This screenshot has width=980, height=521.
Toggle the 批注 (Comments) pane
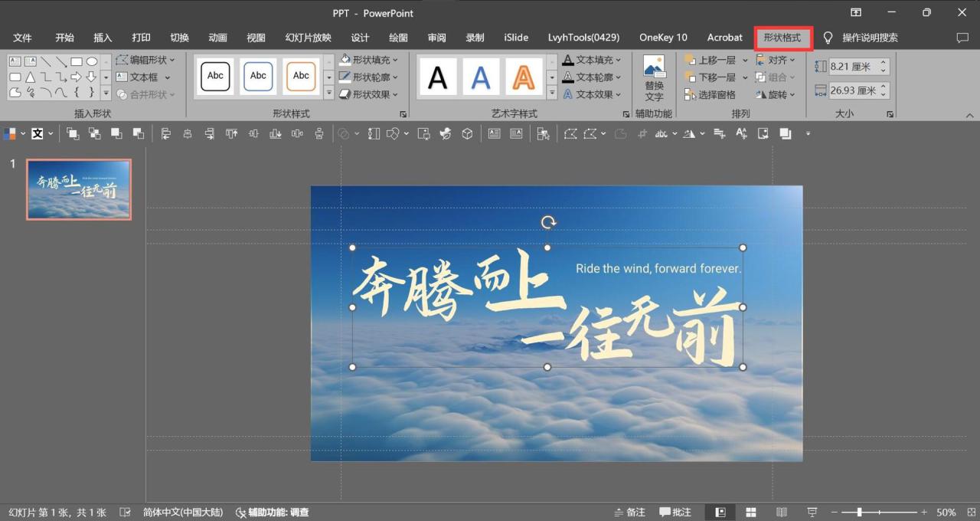click(x=673, y=512)
